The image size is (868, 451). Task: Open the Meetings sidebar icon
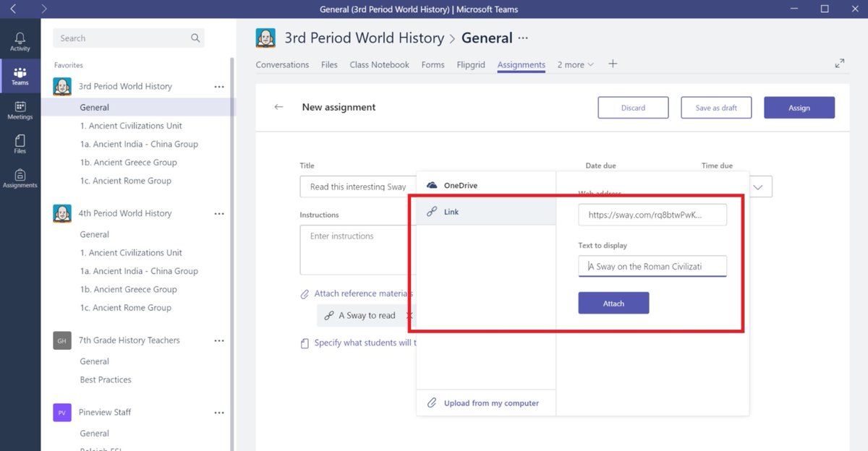pos(20,110)
